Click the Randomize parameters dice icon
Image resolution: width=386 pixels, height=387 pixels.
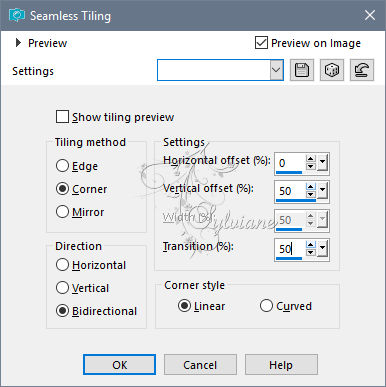tap(332, 70)
